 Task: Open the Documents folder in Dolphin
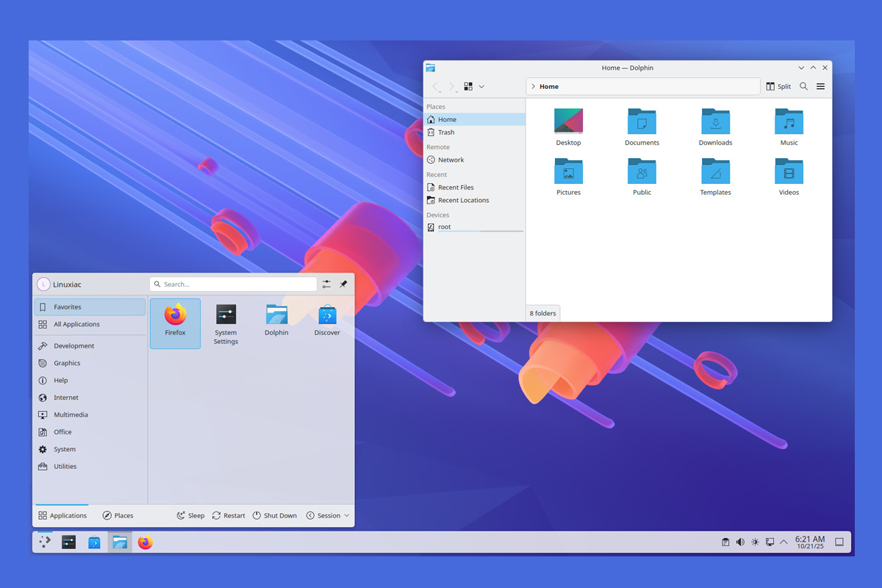coord(642,127)
